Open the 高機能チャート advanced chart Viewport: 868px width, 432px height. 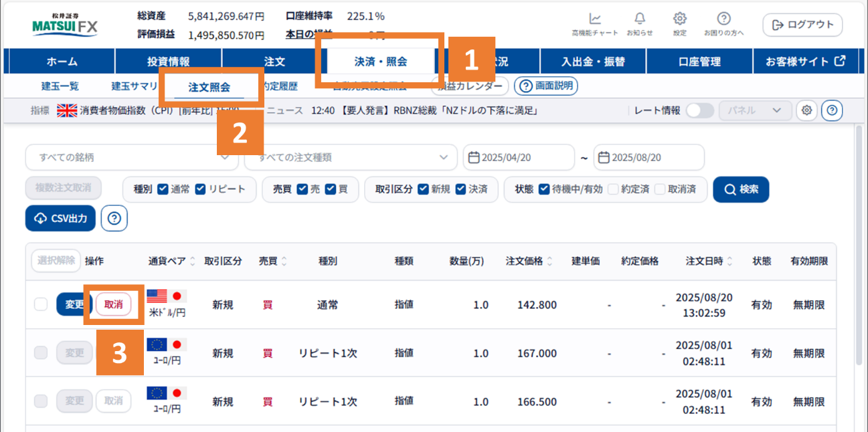click(x=594, y=23)
